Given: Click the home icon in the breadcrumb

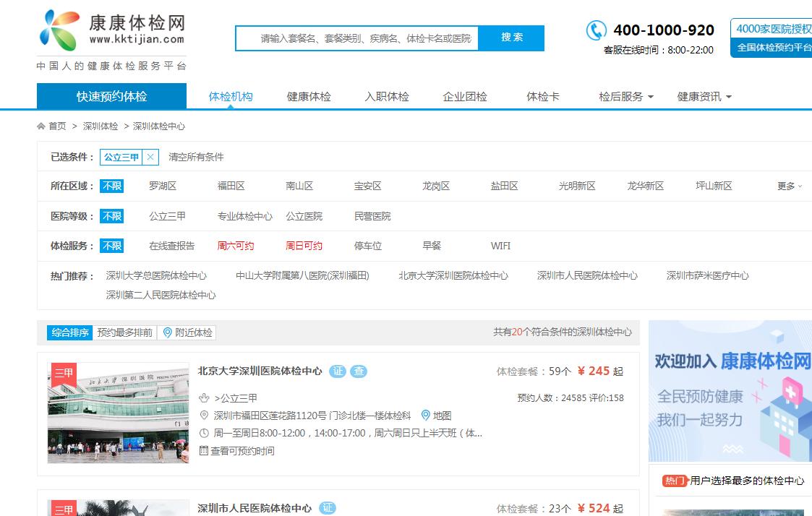Looking at the screenshot, I should 40,125.
